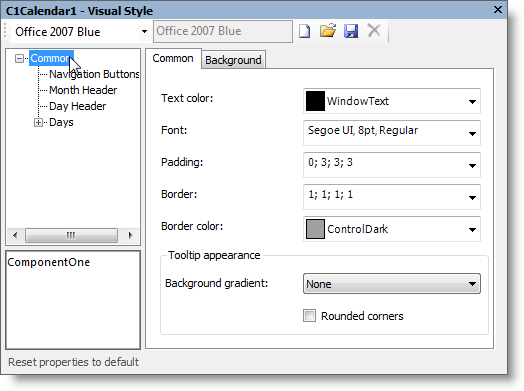
Task: Toggle the Rounded corners checkbox
Action: [309, 315]
